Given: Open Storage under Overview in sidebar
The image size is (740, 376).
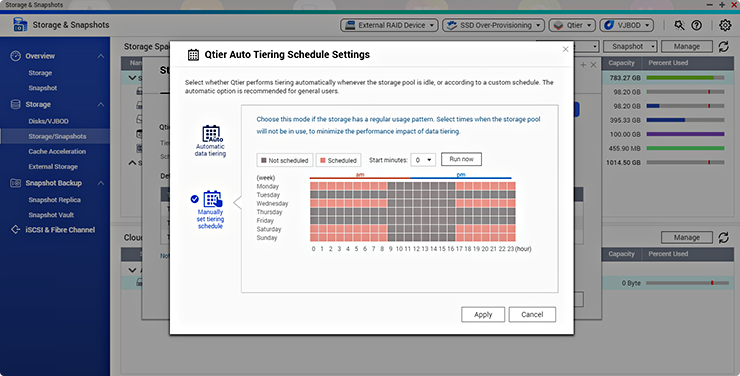Looking at the screenshot, I should coord(40,73).
